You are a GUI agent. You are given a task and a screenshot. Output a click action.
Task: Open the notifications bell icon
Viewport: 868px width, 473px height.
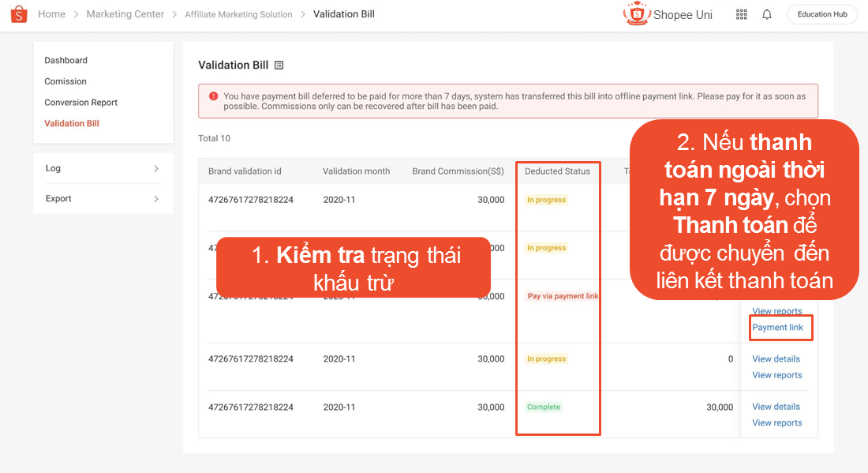point(766,14)
